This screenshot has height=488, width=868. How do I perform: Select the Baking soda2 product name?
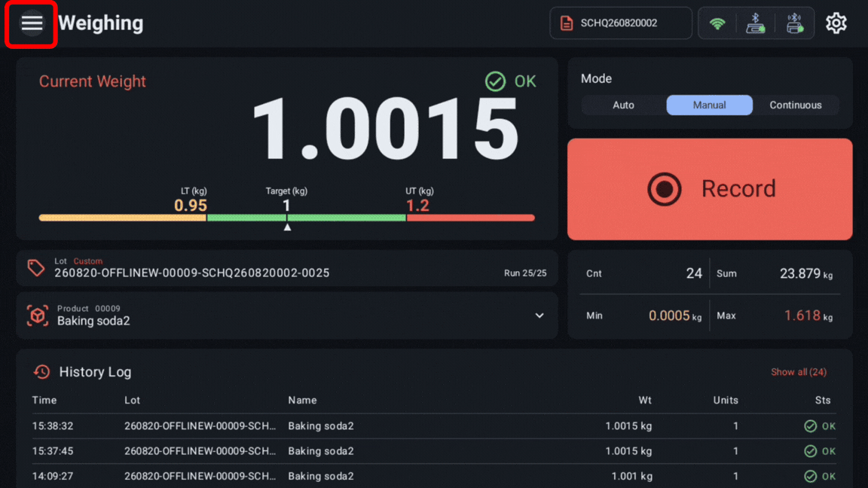pyautogui.click(x=93, y=322)
